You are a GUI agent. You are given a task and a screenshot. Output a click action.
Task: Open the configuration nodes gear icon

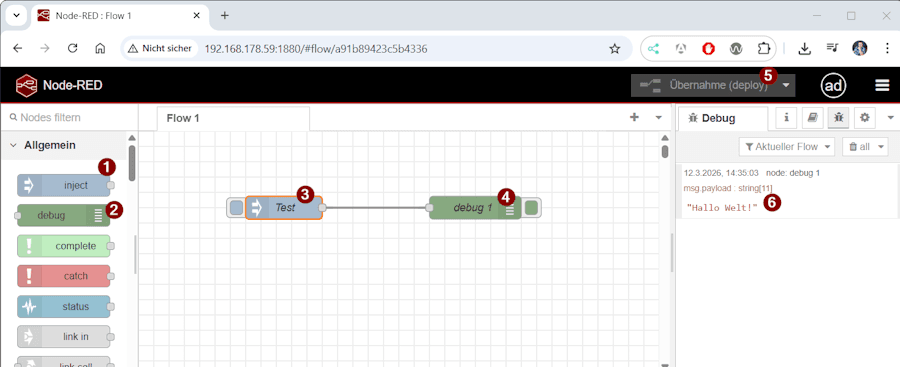click(x=864, y=117)
